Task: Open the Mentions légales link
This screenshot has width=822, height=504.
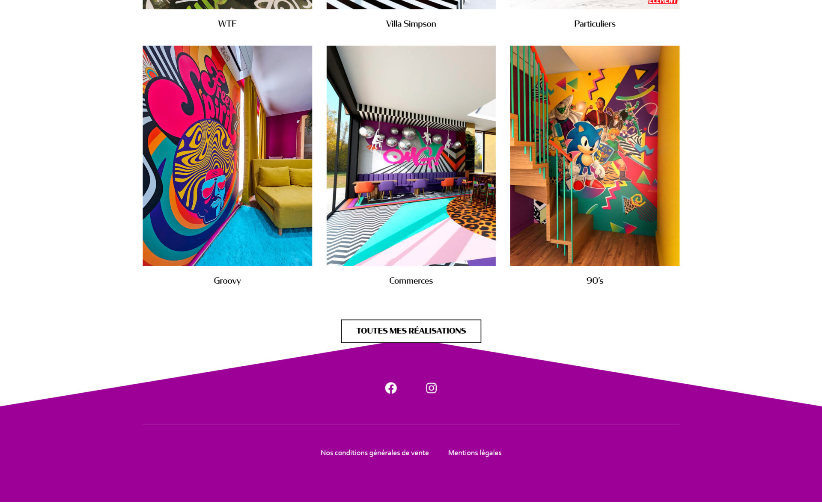Action: tap(474, 453)
